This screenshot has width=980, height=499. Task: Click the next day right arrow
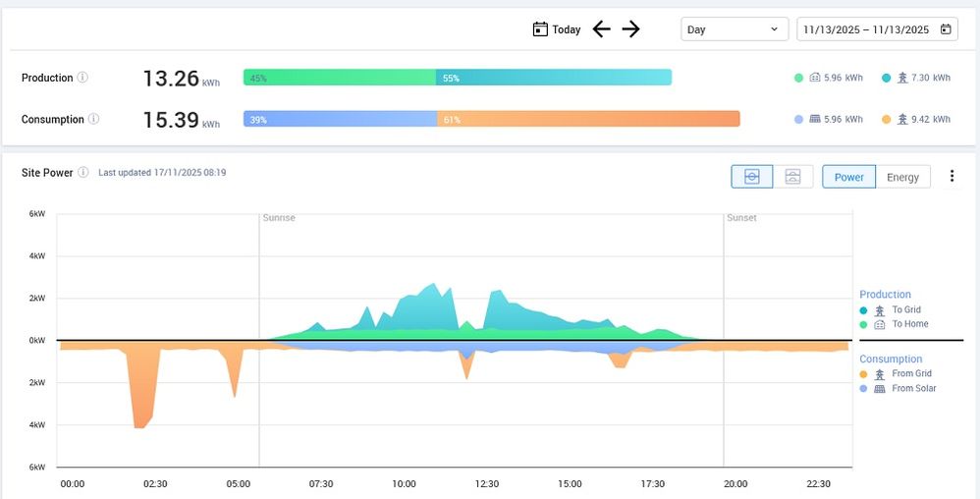630,29
